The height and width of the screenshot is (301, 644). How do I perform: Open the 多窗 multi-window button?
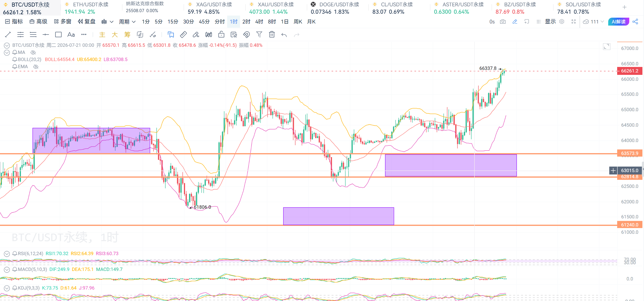coord(63,22)
